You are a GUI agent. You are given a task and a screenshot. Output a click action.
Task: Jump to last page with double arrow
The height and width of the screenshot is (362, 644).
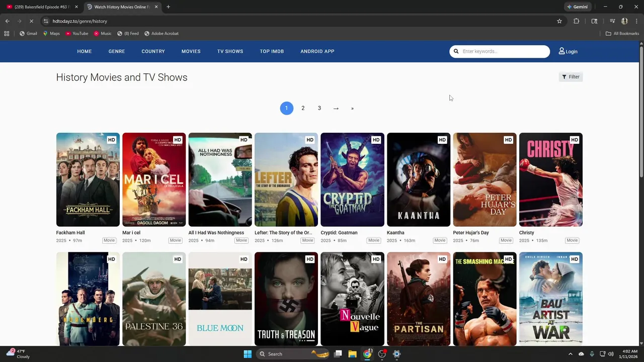[x=352, y=108]
